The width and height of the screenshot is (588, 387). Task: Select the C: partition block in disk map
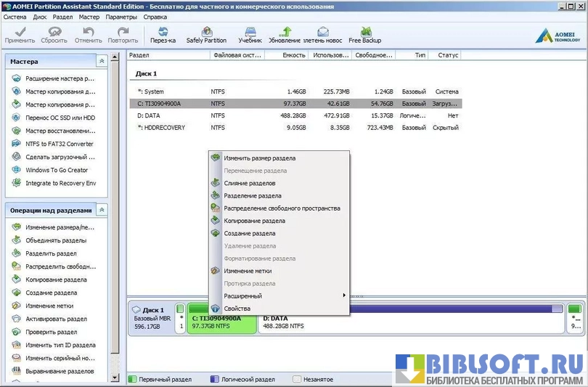click(221, 322)
